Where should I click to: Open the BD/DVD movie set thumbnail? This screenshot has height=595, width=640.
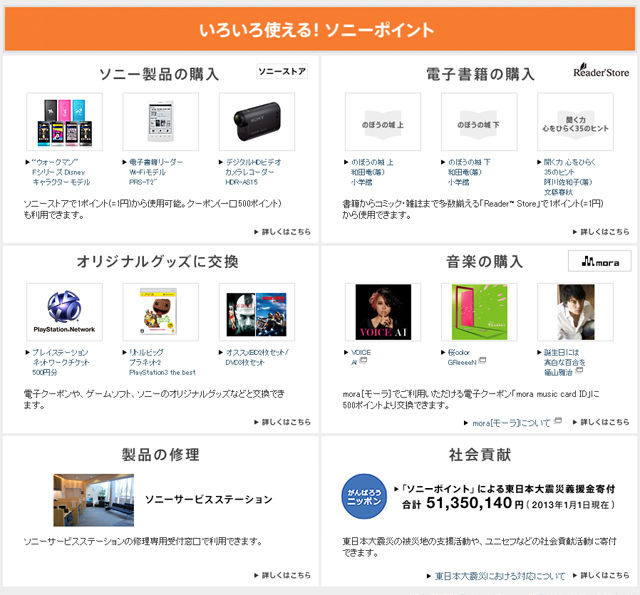257,312
